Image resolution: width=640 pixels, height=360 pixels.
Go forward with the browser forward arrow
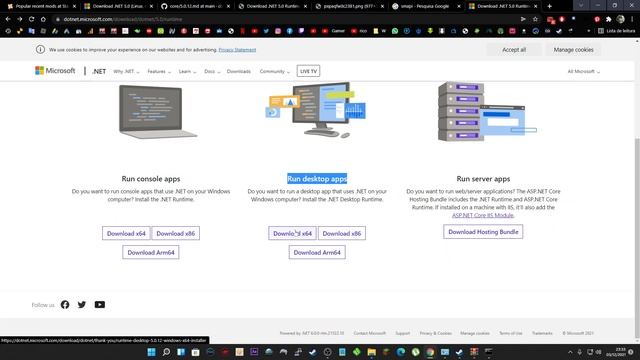tap(20, 19)
